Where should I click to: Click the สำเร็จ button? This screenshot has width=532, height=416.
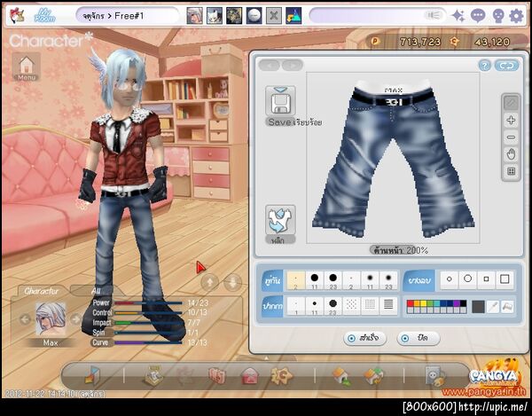(365, 338)
